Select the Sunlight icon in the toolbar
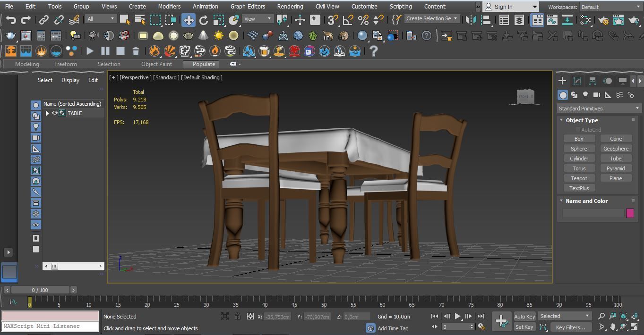 click(x=219, y=36)
